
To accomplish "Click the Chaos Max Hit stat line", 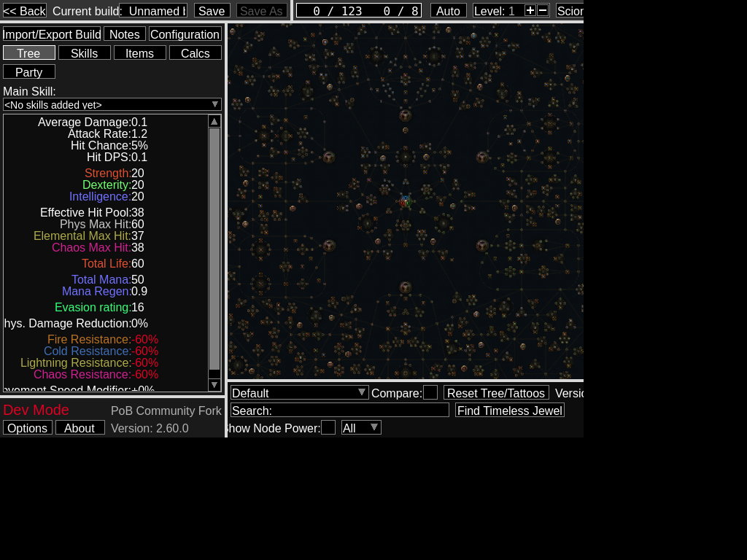I will point(98,247).
